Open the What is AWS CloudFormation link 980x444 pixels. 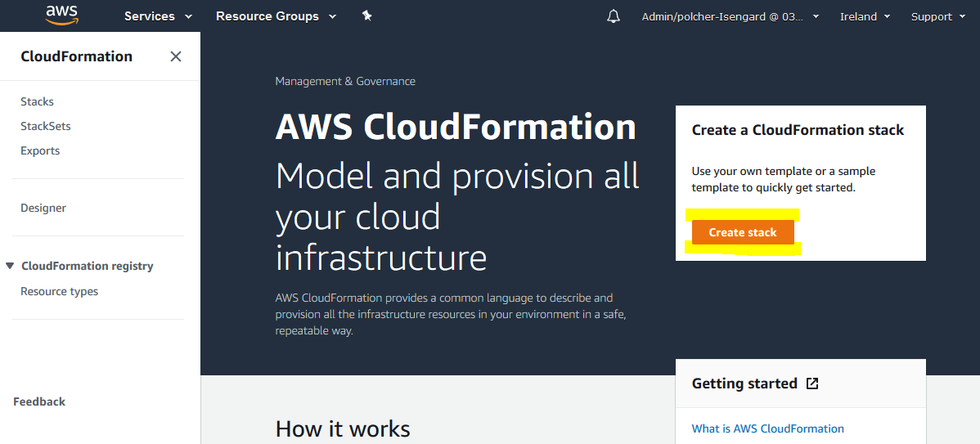point(767,428)
